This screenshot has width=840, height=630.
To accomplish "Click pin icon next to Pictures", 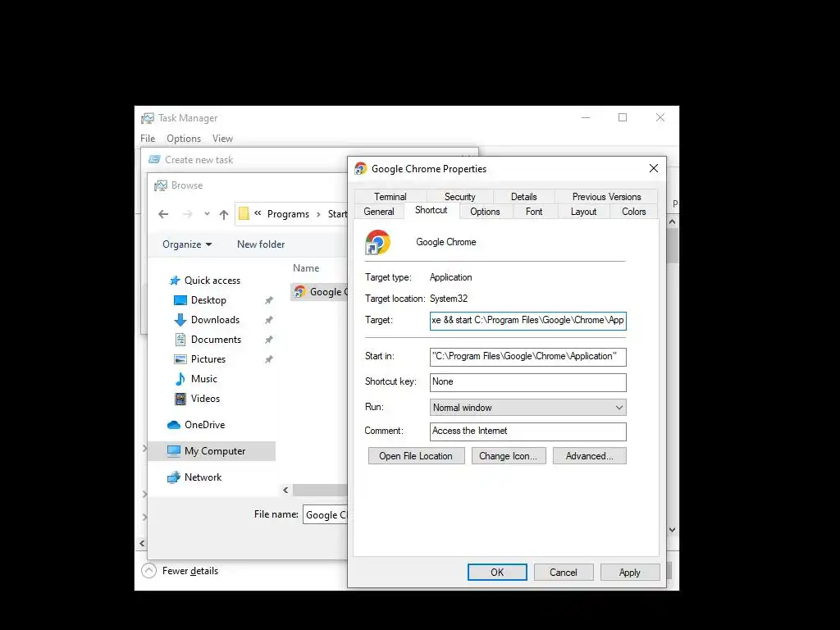I will [269, 359].
